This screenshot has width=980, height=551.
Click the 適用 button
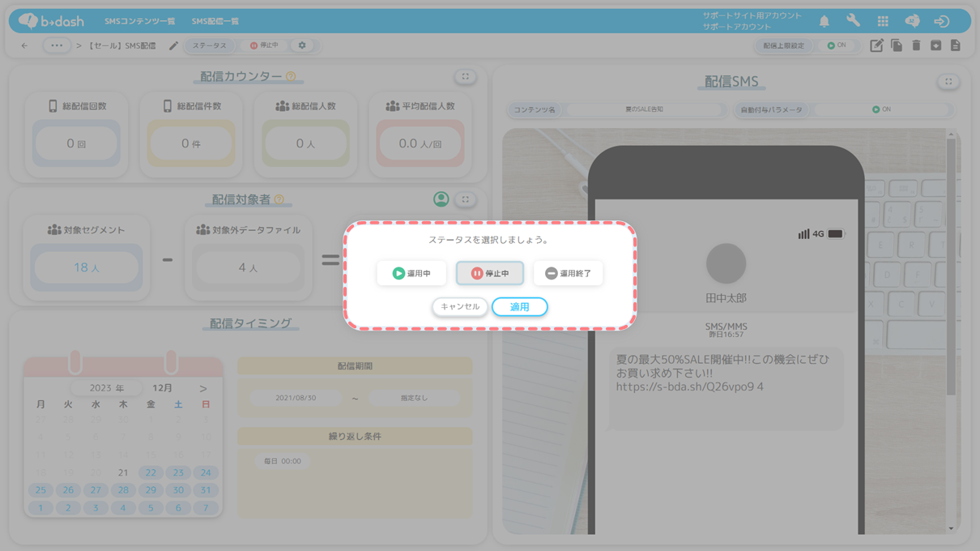pos(520,307)
